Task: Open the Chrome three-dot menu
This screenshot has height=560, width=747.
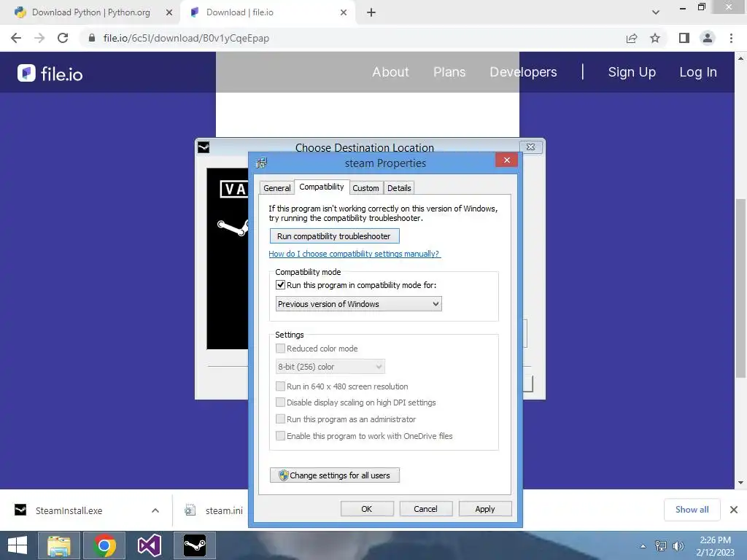Action: click(731, 38)
